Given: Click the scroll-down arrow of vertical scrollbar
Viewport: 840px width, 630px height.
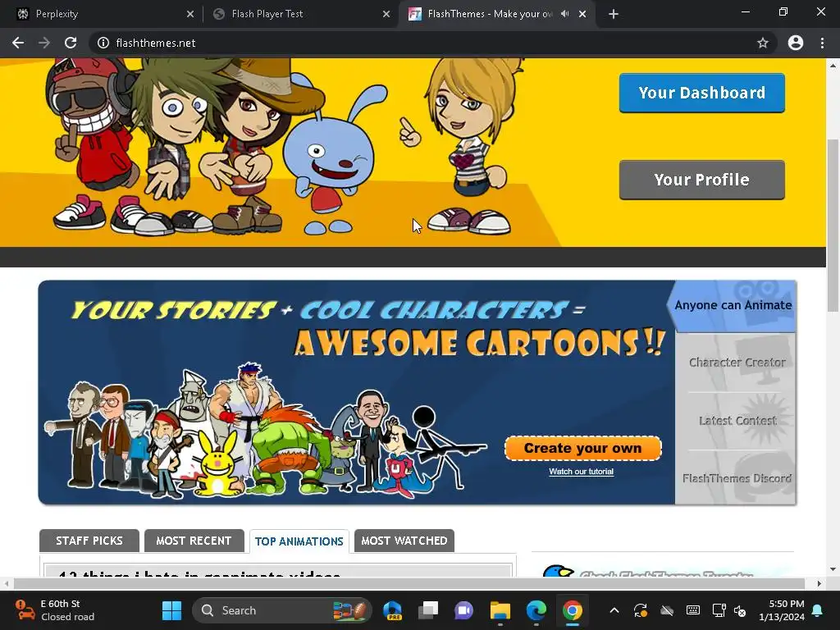Looking at the screenshot, I should coord(833,569).
